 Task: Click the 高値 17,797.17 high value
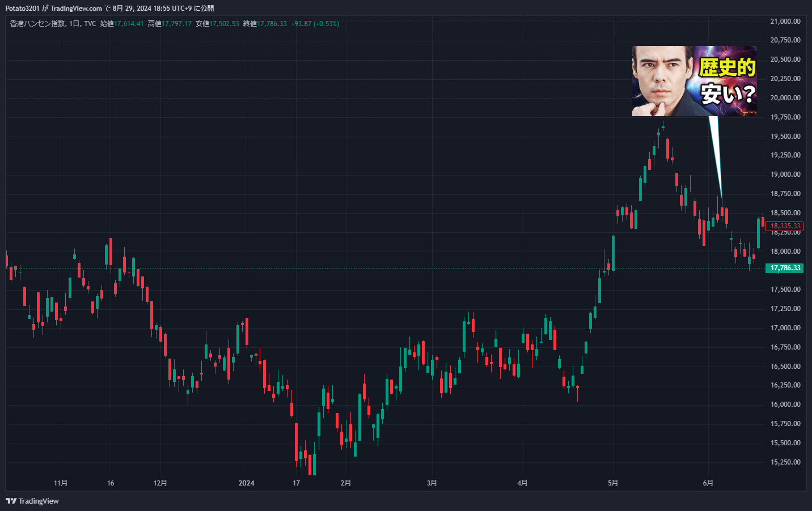click(x=170, y=24)
